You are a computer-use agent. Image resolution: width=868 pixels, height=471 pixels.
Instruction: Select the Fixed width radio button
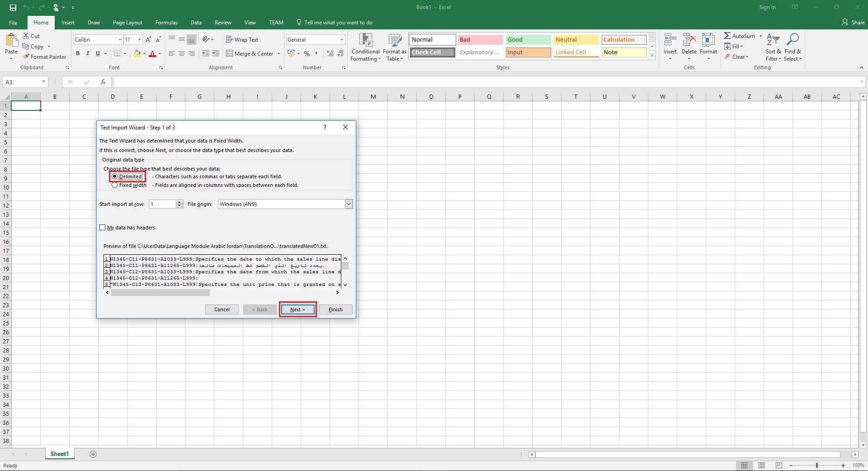point(115,185)
